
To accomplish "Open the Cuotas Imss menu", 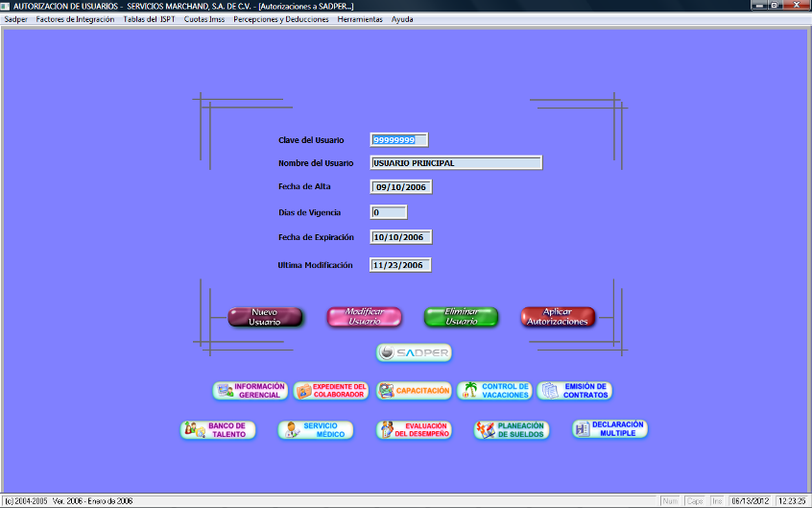I will pyautogui.click(x=204, y=19).
